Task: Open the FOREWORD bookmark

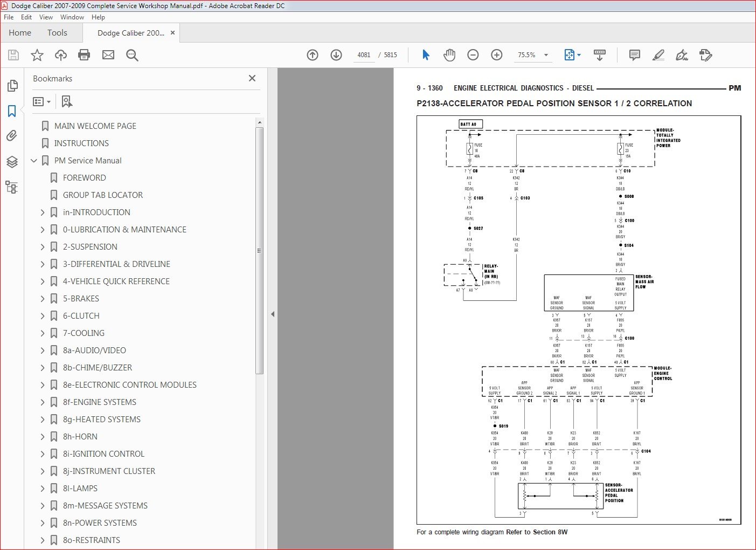Action: click(x=85, y=178)
